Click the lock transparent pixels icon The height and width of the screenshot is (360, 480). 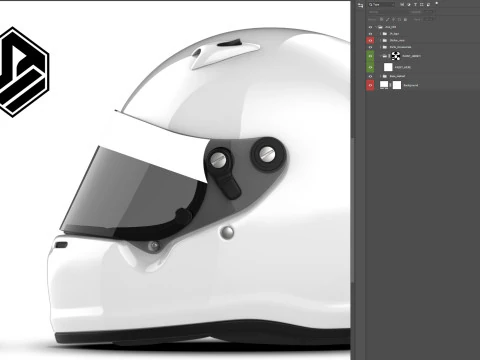[x=381, y=19]
